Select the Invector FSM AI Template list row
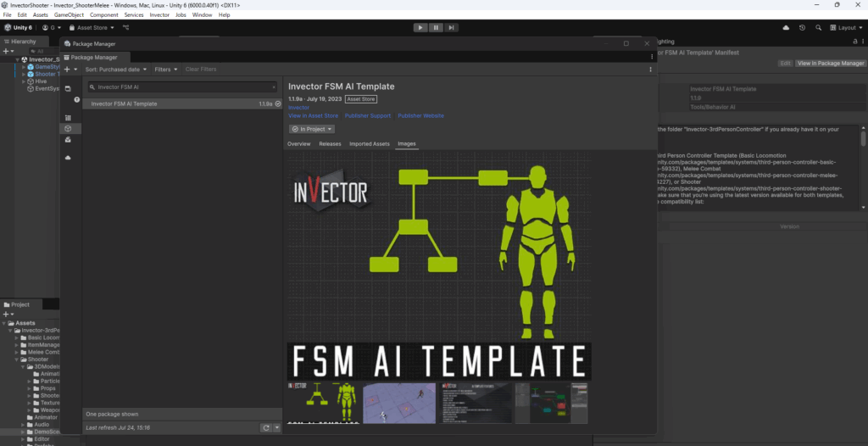868x446 pixels. (182, 103)
